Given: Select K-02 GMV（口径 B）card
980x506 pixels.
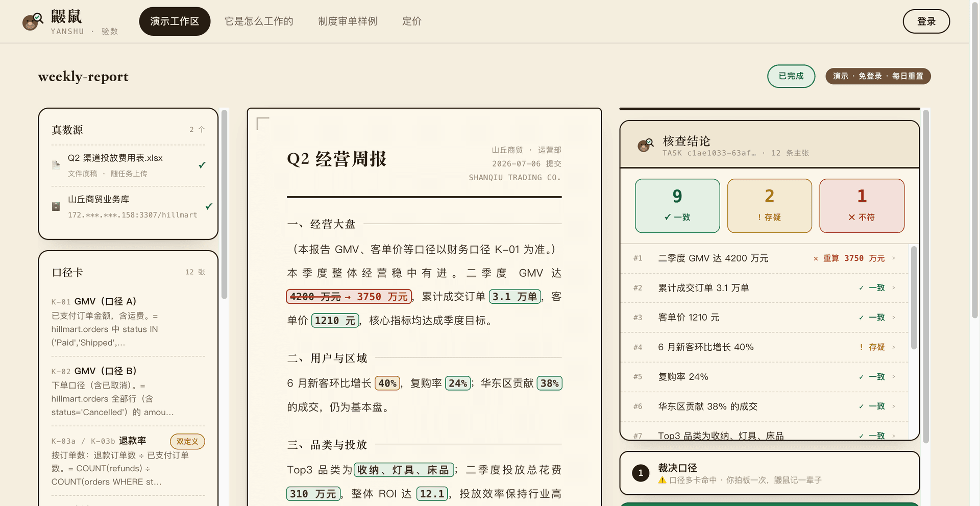Looking at the screenshot, I should [x=128, y=391].
